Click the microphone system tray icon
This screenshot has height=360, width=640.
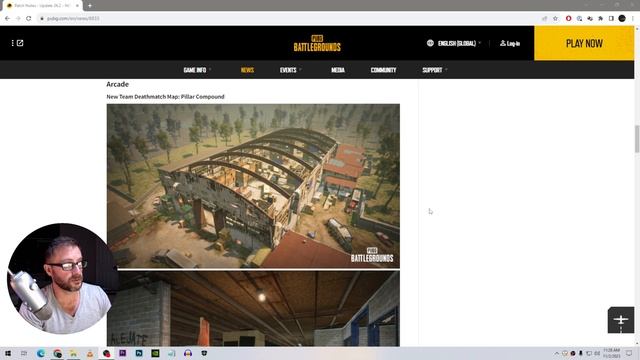580,353
